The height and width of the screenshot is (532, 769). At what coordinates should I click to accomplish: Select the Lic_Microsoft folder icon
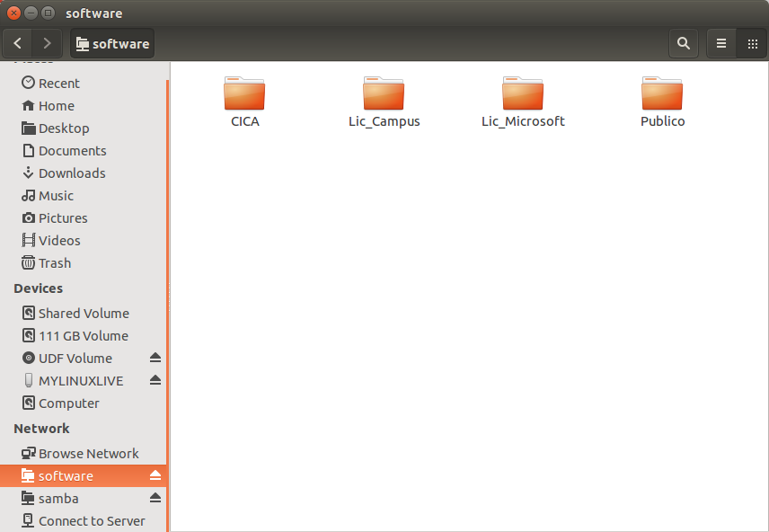pos(523,93)
